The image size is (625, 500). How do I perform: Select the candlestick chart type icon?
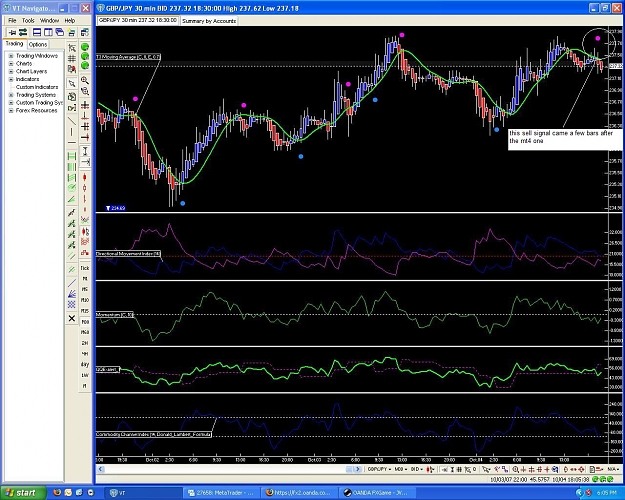(85, 177)
